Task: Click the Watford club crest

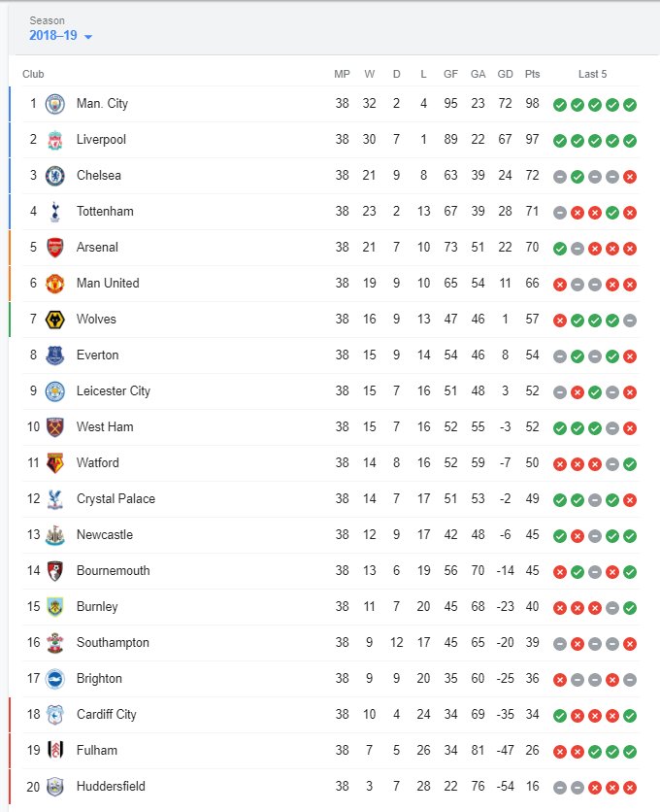Action: coord(54,463)
